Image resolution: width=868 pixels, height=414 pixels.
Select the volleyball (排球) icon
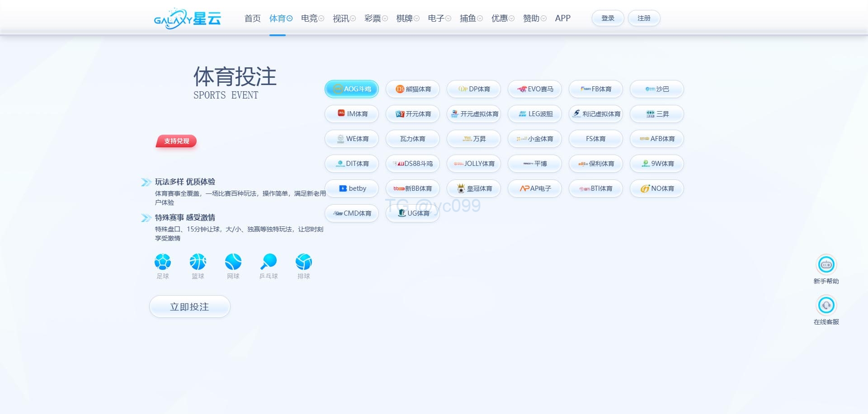click(x=304, y=262)
